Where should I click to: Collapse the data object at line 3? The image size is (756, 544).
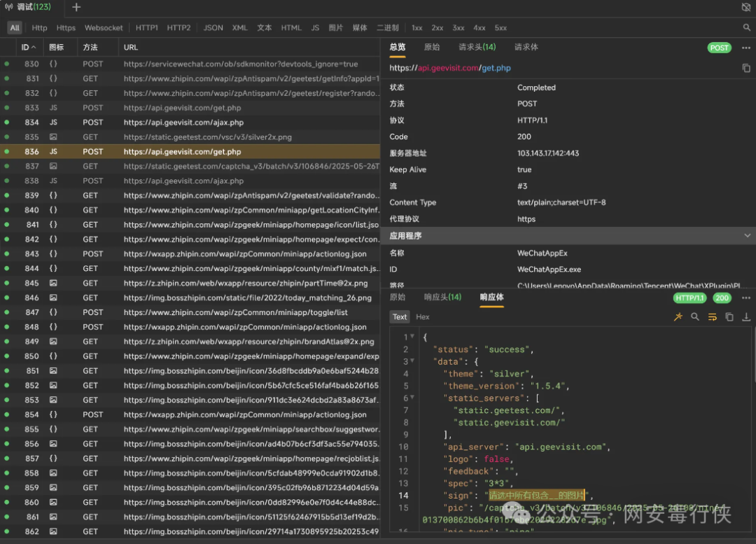pyautogui.click(x=412, y=361)
